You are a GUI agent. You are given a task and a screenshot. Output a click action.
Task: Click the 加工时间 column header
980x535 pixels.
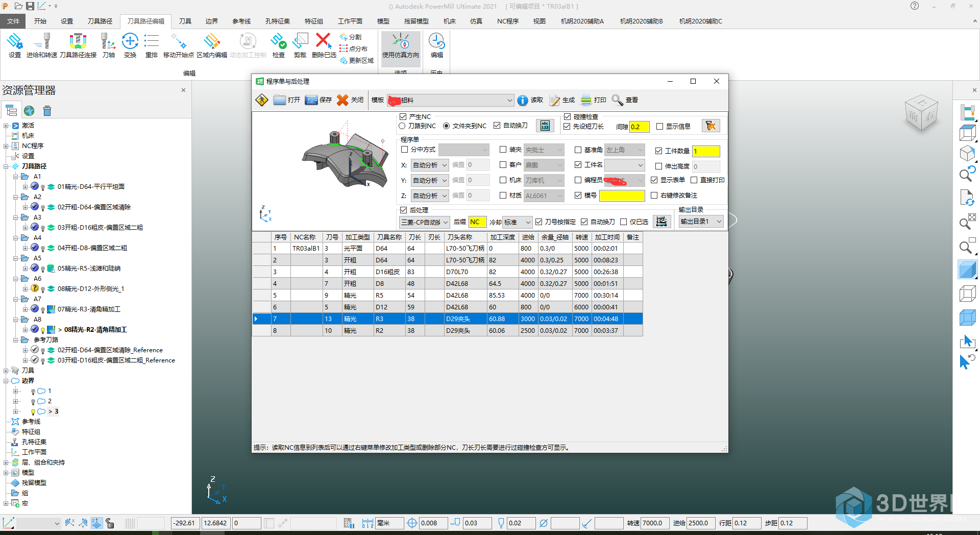point(607,237)
